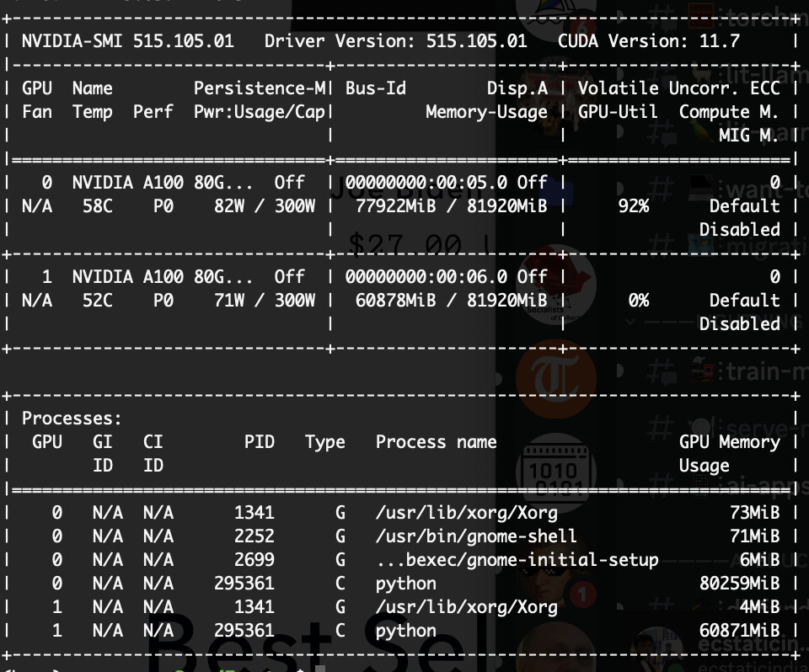Screen dimensions: 809x672
Task: Click the 0% GPU utilization value
Action: (638, 301)
